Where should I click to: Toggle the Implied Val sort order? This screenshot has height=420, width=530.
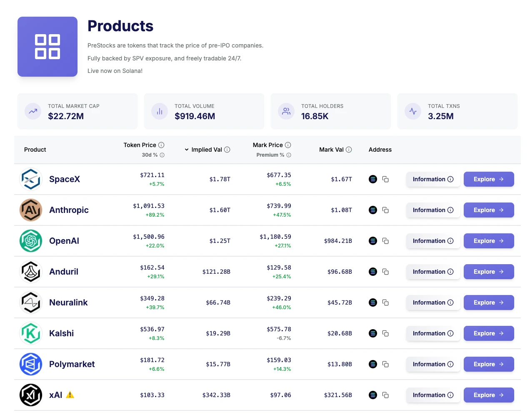pyautogui.click(x=186, y=149)
